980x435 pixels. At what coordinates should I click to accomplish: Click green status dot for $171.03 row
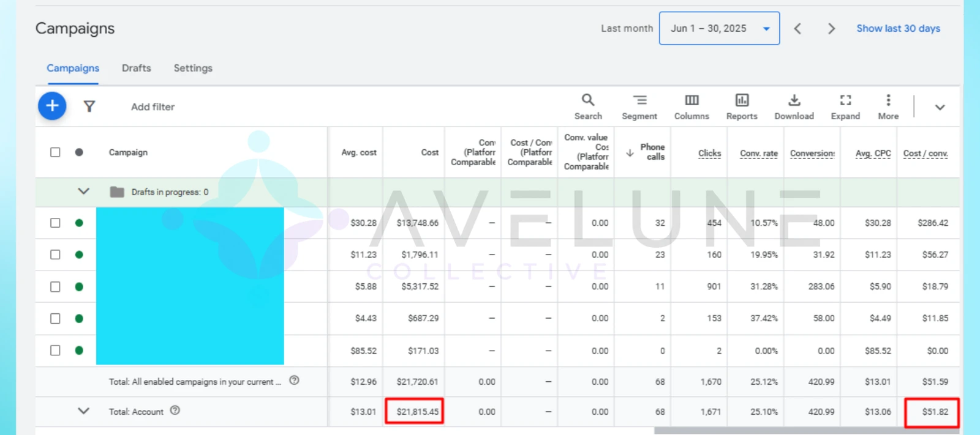tap(79, 350)
